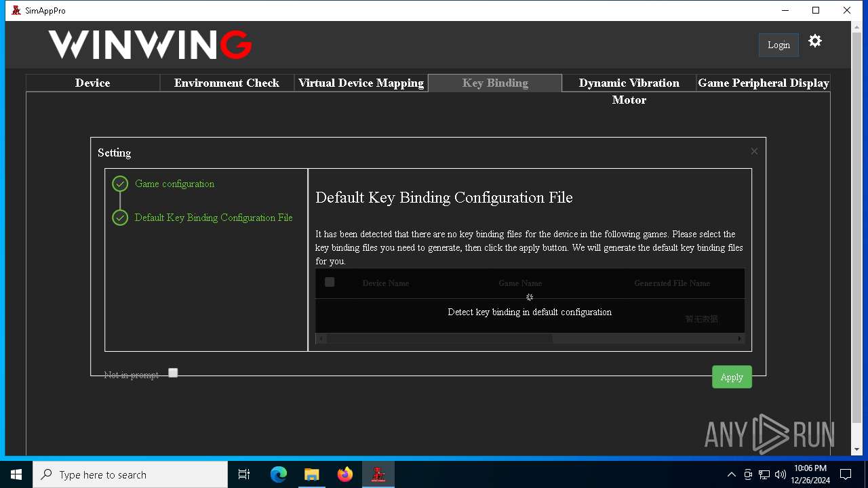The image size is (868, 488).
Task: Click the window scroll down arrow
Action: point(857,449)
